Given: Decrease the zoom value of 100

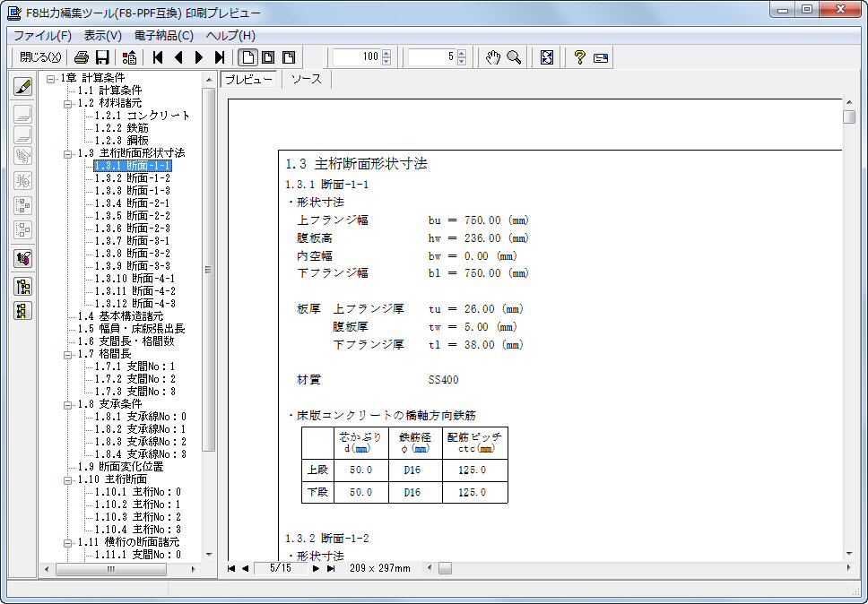Looking at the screenshot, I should click(386, 61).
